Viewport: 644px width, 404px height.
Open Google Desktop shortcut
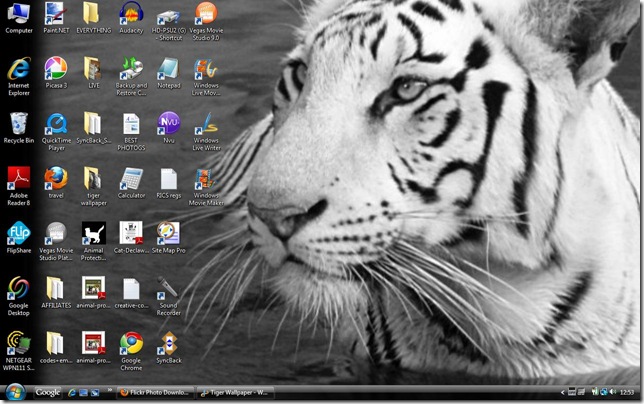pos(19,296)
